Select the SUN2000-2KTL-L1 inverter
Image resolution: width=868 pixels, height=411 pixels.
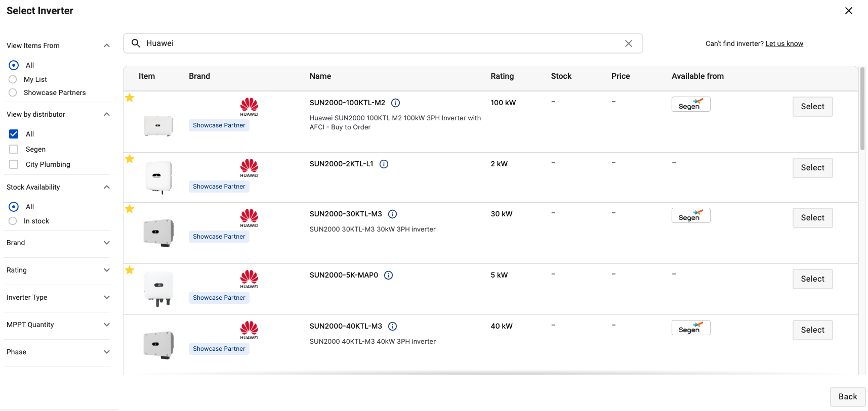[x=813, y=168]
